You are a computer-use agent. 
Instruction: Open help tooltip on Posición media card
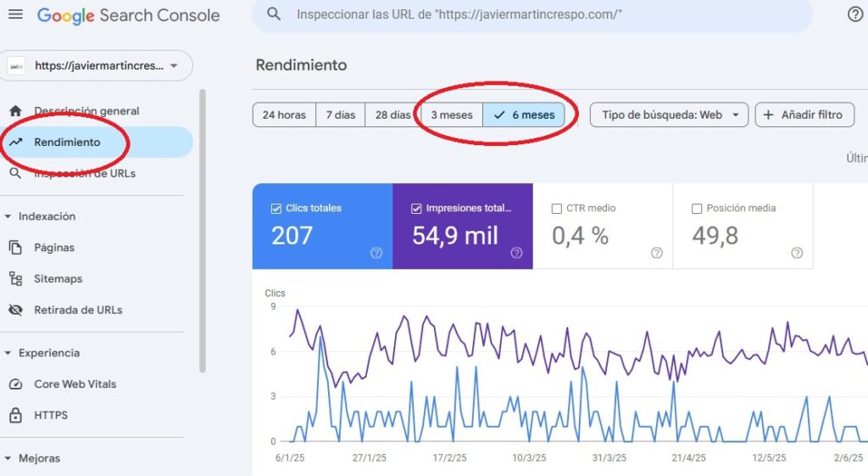point(797,253)
